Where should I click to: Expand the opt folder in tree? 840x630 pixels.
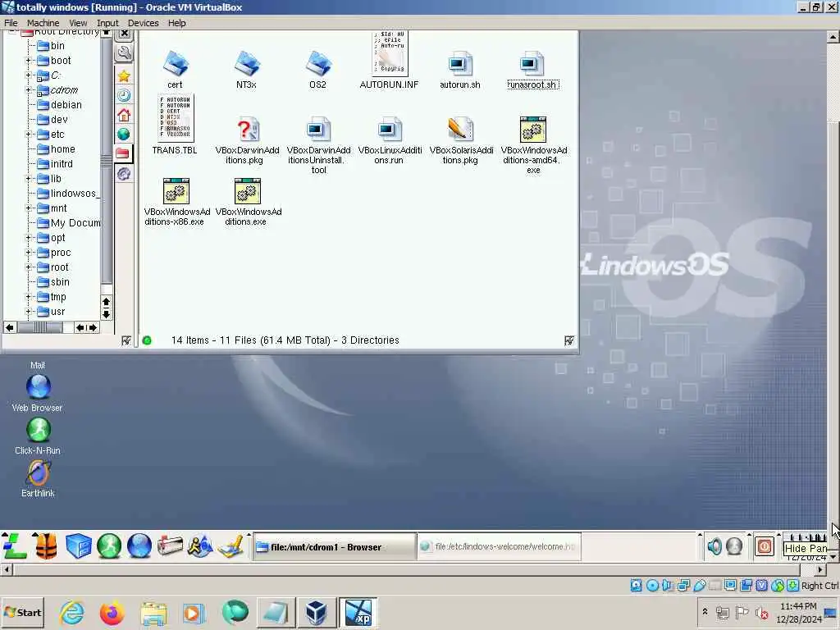(x=28, y=238)
